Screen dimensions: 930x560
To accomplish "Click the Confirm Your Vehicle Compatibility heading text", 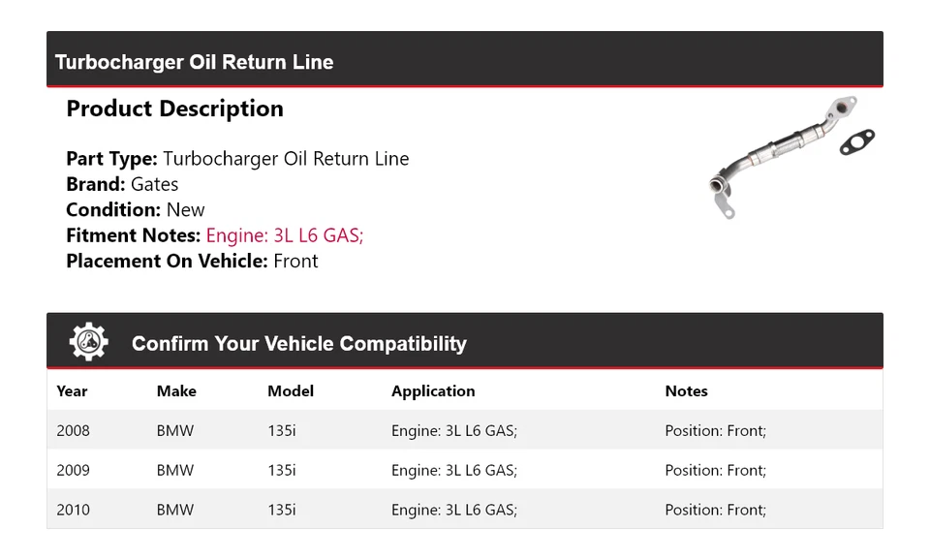I will pyautogui.click(x=298, y=344).
